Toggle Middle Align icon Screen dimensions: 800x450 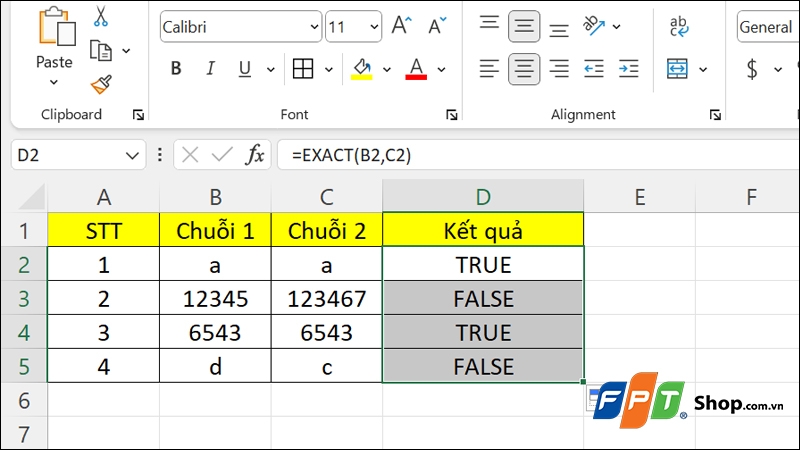[x=524, y=26]
